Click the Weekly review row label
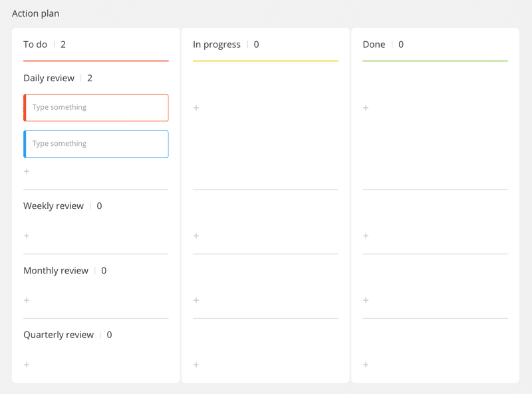 tap(53, 206)
